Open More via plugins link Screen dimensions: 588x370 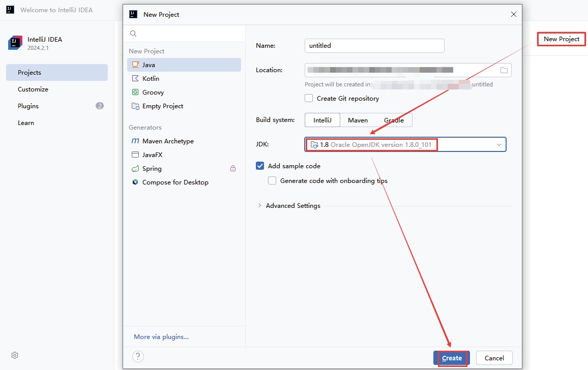click(x=161, y=336)
